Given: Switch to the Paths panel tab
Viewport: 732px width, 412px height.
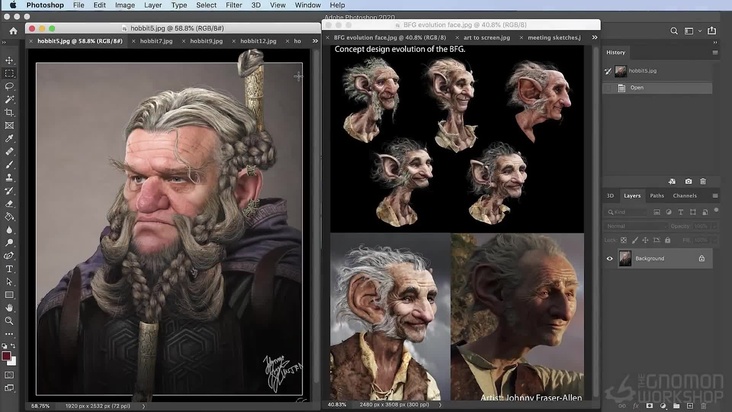Looking at the screenshot, I should pos(657,196).
